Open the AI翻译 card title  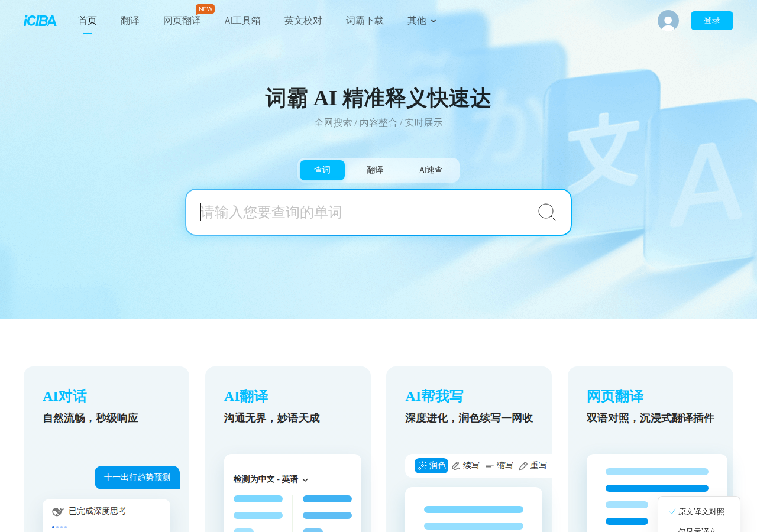point(246,396)
